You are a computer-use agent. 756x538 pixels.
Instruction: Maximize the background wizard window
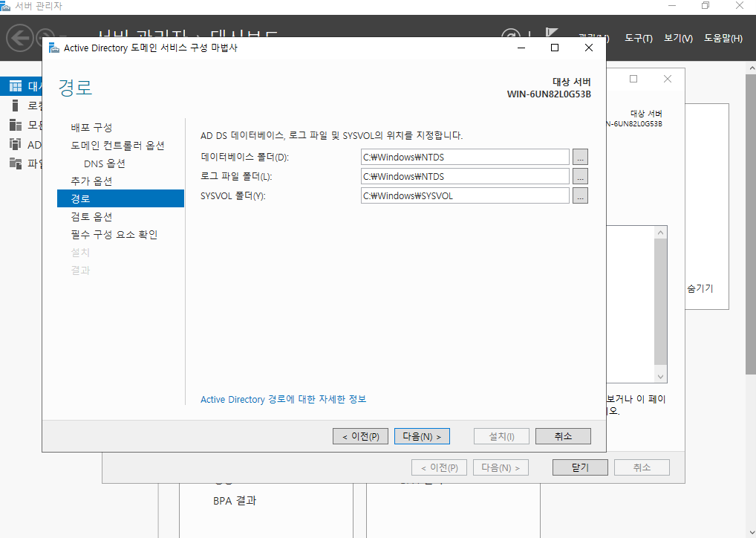point(633,79)
